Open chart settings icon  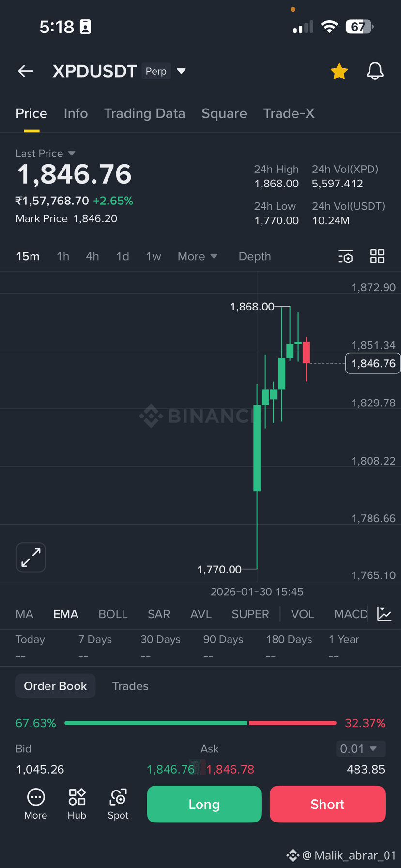click(x=345, y=256)
